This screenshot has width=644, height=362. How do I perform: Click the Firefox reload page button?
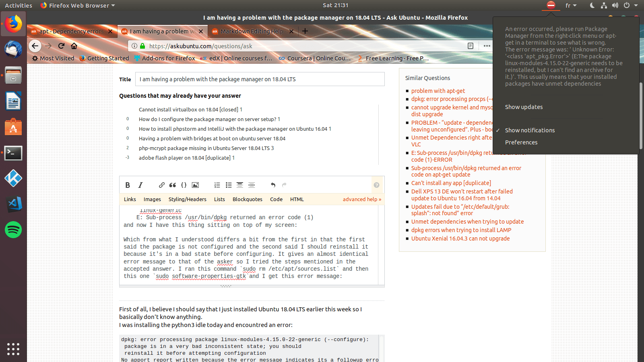(61, 46)
